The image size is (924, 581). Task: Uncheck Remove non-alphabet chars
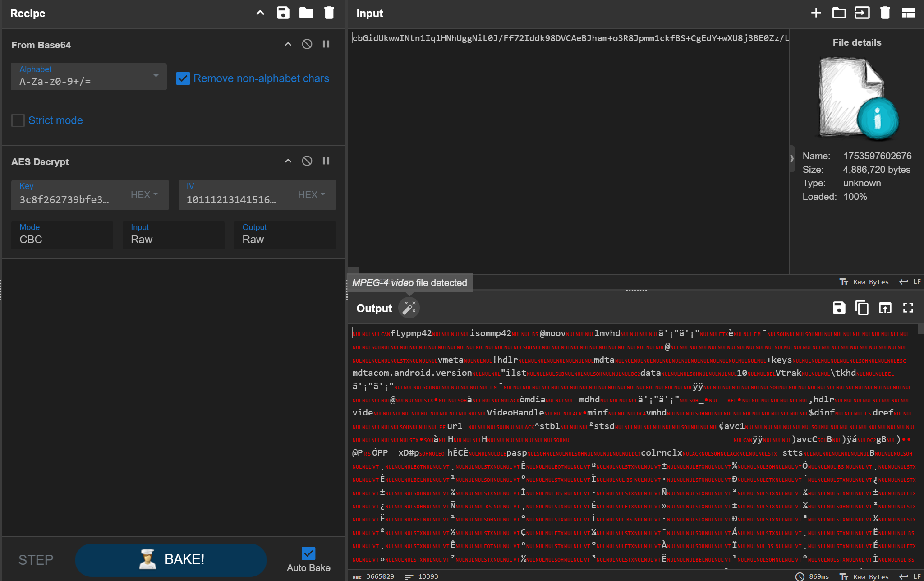(x=183, y=78)
